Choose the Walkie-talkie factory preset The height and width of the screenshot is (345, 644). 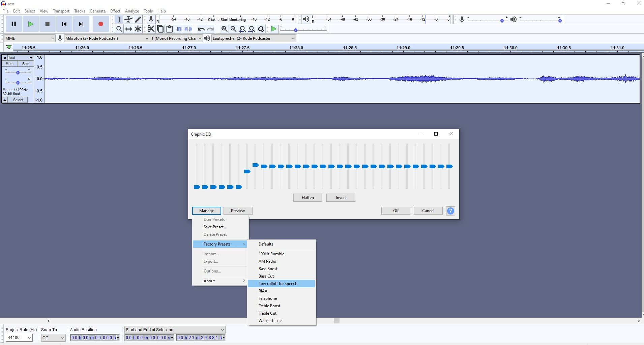pos(281,321)
